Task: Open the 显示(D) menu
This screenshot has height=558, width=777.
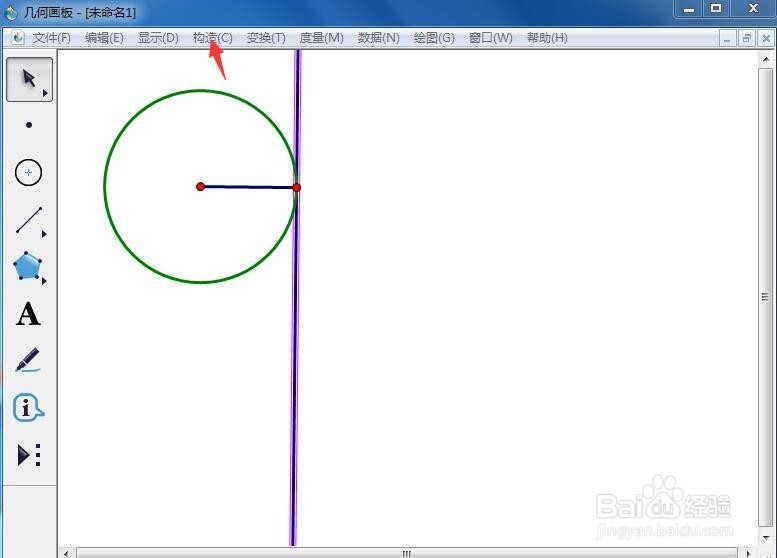Action: pyautogui.click(x=158, y=38)
